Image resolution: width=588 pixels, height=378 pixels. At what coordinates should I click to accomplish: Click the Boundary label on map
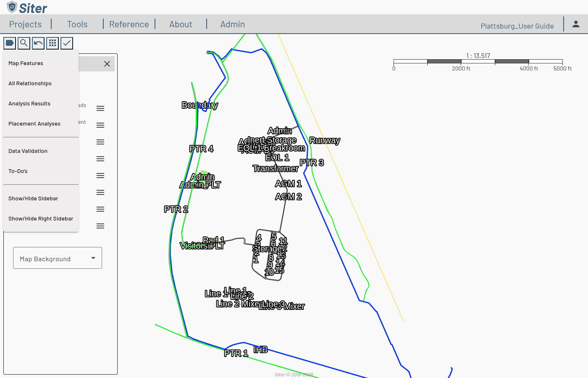[x=200, y=105]
